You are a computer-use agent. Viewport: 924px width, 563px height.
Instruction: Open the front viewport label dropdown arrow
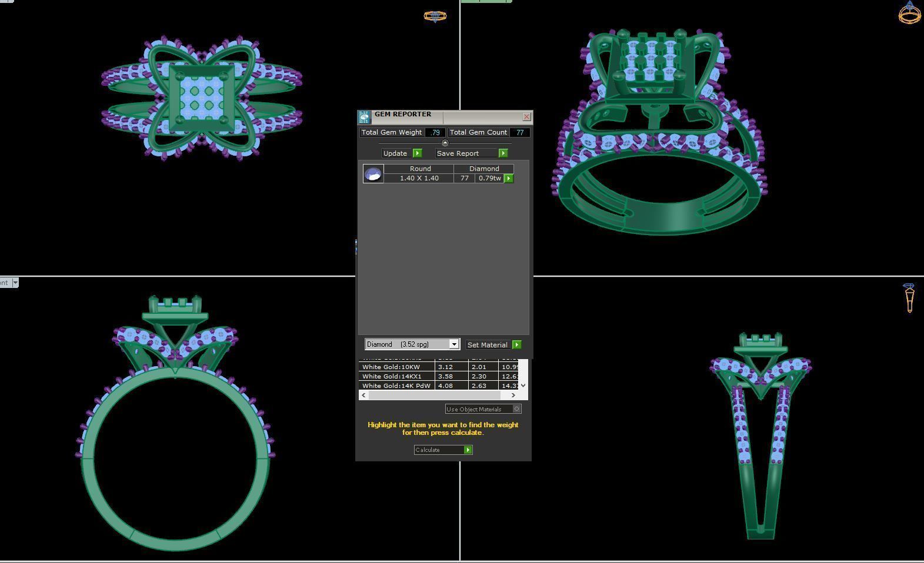click(x=15, y=283)
